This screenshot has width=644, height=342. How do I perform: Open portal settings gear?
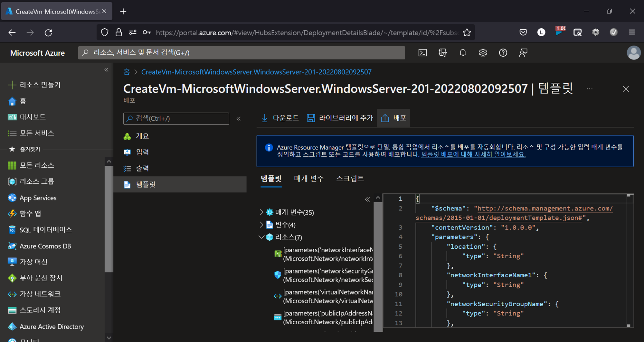tap(483, 53)
